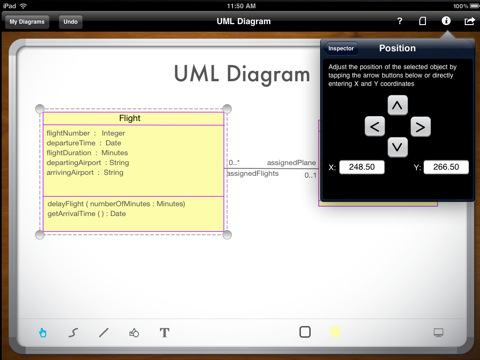Tap the top-right selection handle

click(227, 109)
